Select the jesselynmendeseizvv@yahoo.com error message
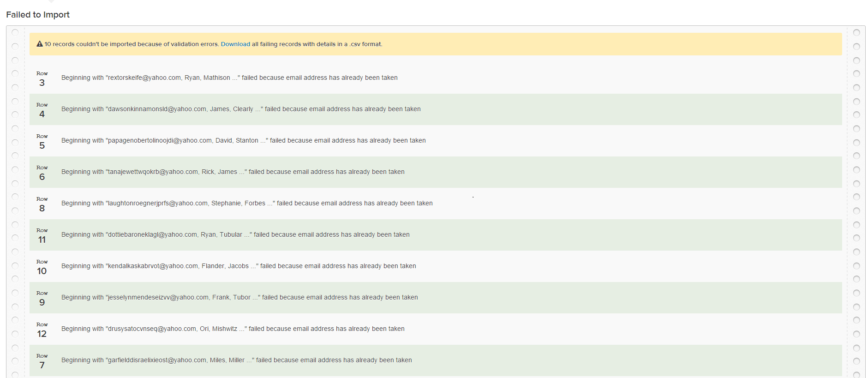868x378 pixels. pyautogui.click(x=239, y=298)
